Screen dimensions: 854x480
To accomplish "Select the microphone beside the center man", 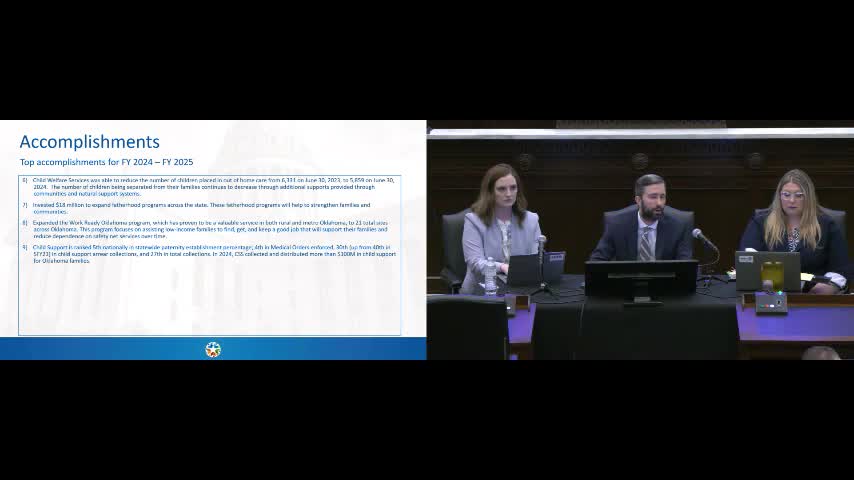I will pyautogui.click(x=705, y=240).
